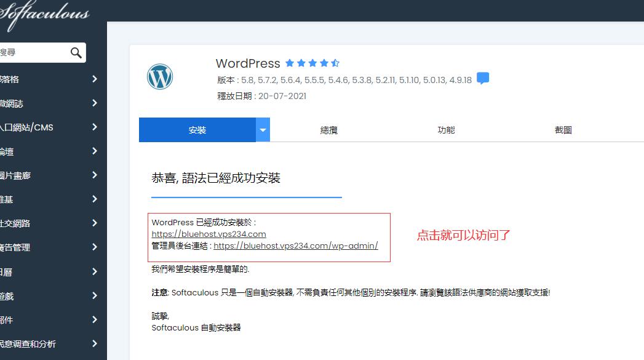Viewport: 644px width, 360px height.
Task: Click the text 我們希望安裝程序是簡單的
Action: click(x=201, y=269)
